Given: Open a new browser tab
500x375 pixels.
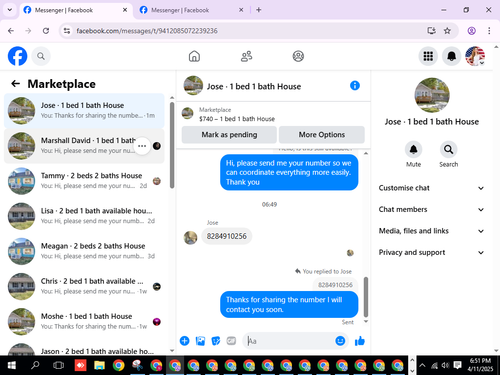Looking at the screenshot, I should click(x=258, y=10).
